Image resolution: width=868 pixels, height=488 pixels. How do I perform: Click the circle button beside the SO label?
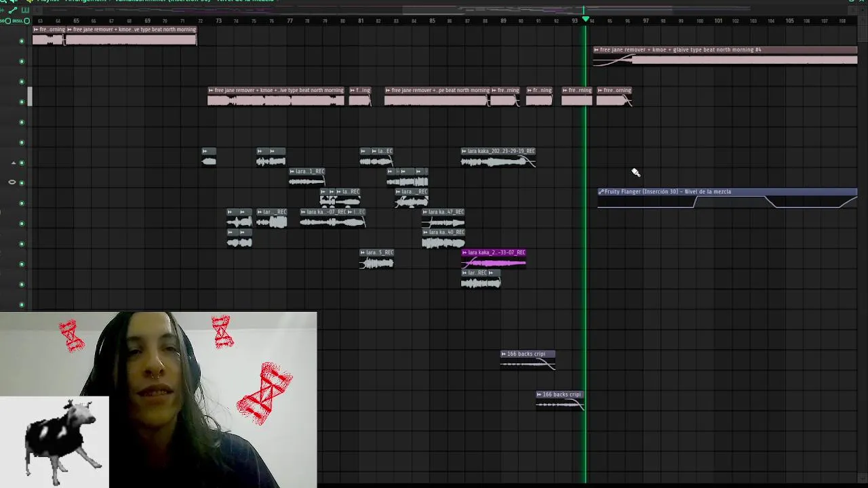(x=9, y=20)
